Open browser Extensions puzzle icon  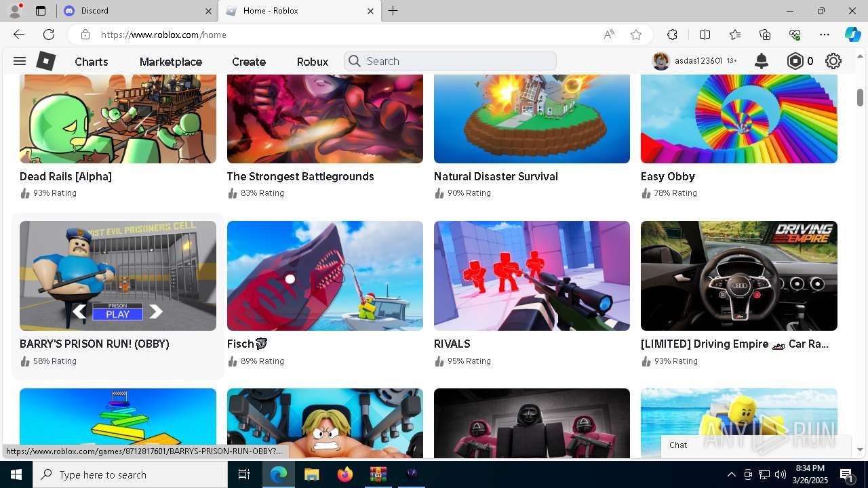click(672, 35)
